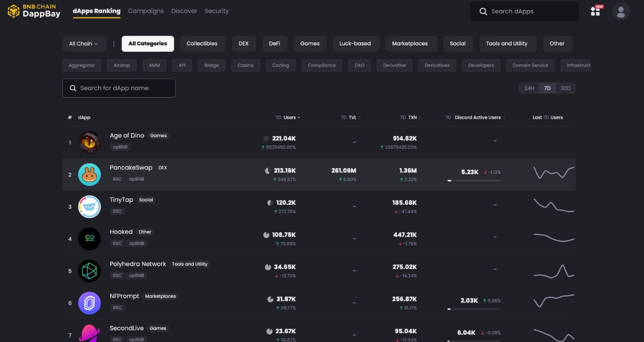The image size is (644, 342).
Task: Switch time range to 30D
Action: (x=565, y=88)
